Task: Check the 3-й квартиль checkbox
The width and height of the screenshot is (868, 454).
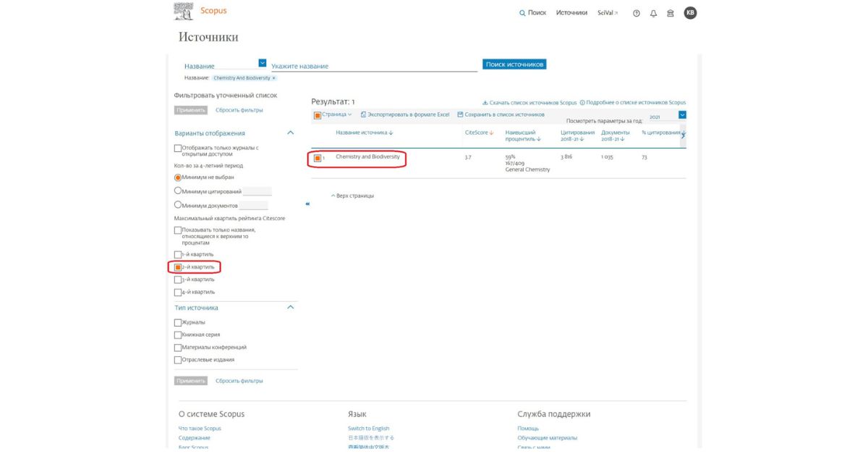Action: coord(178,279)
